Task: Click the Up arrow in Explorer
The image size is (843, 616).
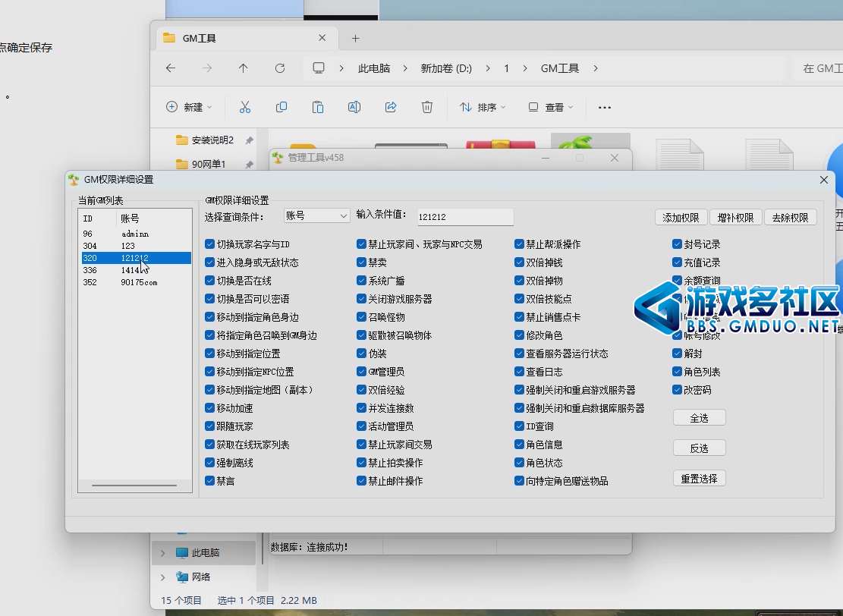Action: [243, 68]
